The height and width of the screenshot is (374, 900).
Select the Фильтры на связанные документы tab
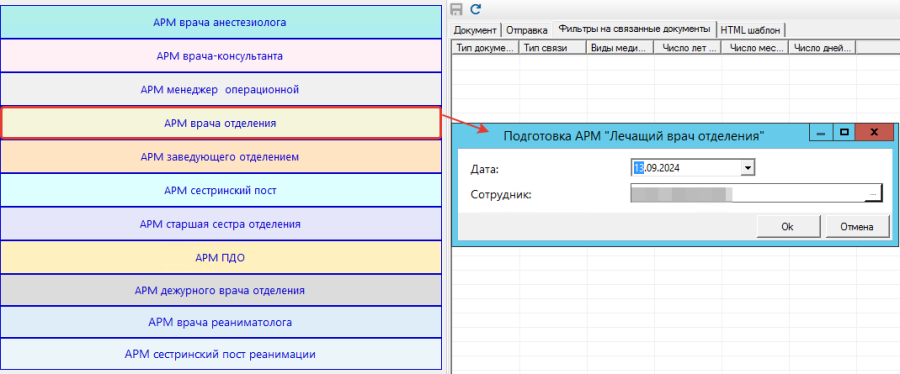coord(634,29)
